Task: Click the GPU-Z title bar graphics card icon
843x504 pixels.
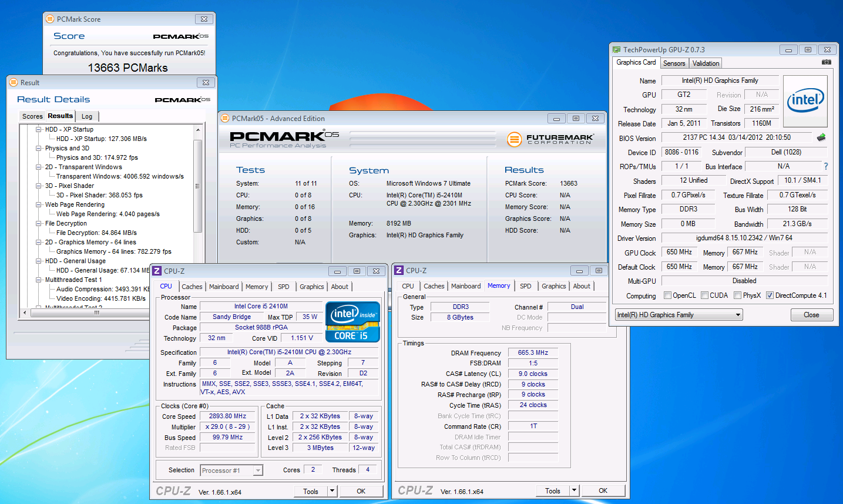Action: tap(616, 50)
